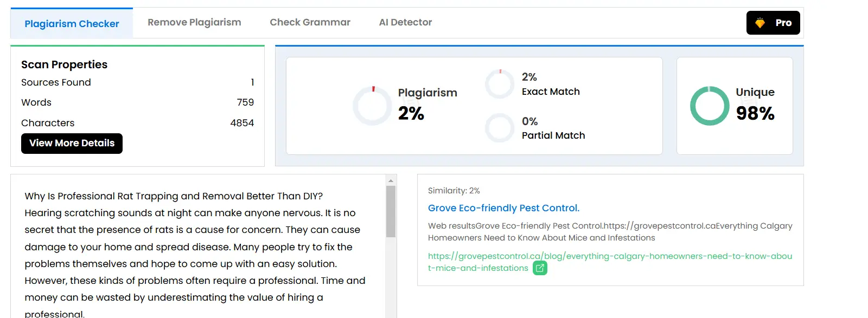Click the Plagiarism 2% ring chart

coord(372,106)
